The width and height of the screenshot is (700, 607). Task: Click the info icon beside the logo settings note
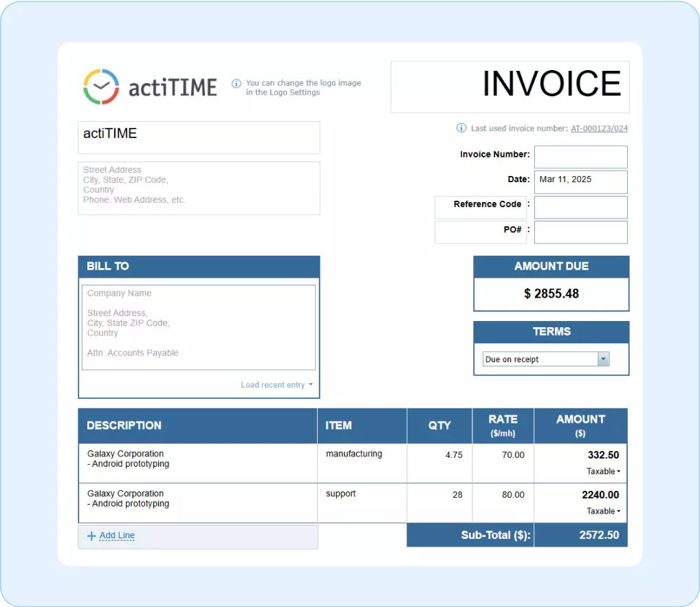[x=237, y=82]
